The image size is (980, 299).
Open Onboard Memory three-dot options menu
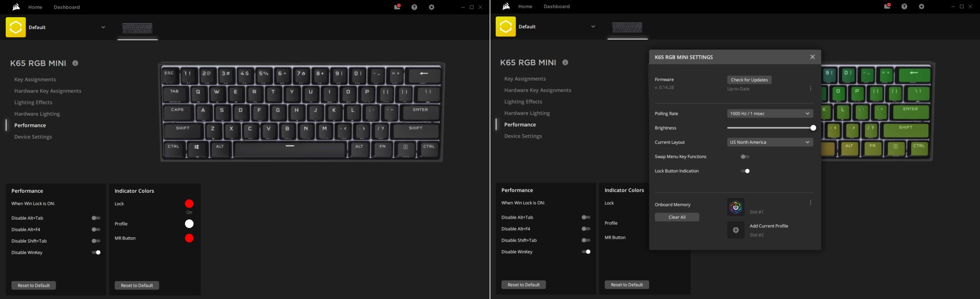(x=810, y=203)
